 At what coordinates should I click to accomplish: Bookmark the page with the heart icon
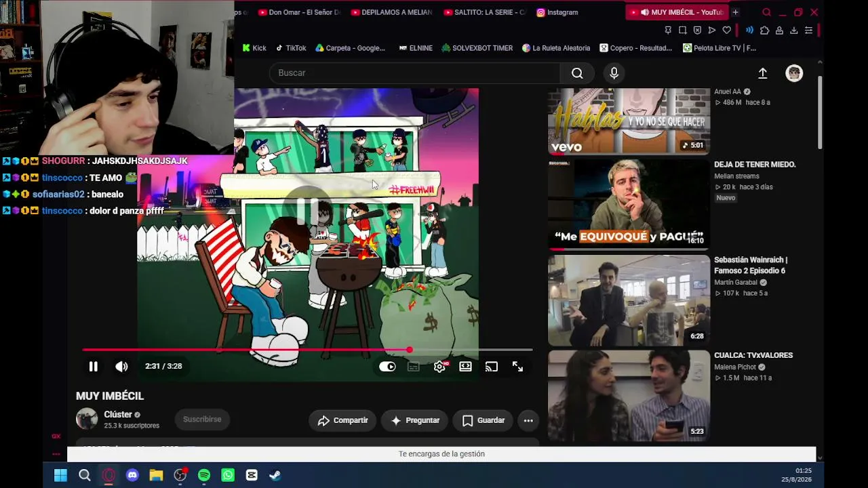point(726,30)
